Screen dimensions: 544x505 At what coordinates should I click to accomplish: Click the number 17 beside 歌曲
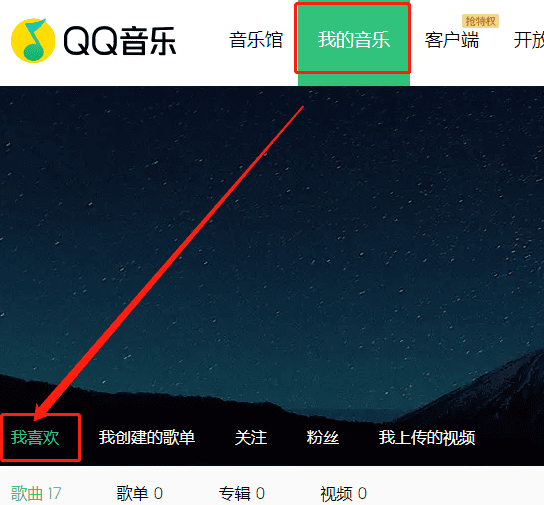click(54, 493)
